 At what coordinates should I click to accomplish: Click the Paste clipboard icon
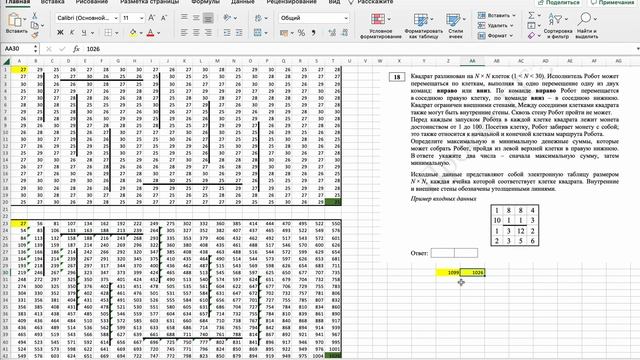click(15, 20)
